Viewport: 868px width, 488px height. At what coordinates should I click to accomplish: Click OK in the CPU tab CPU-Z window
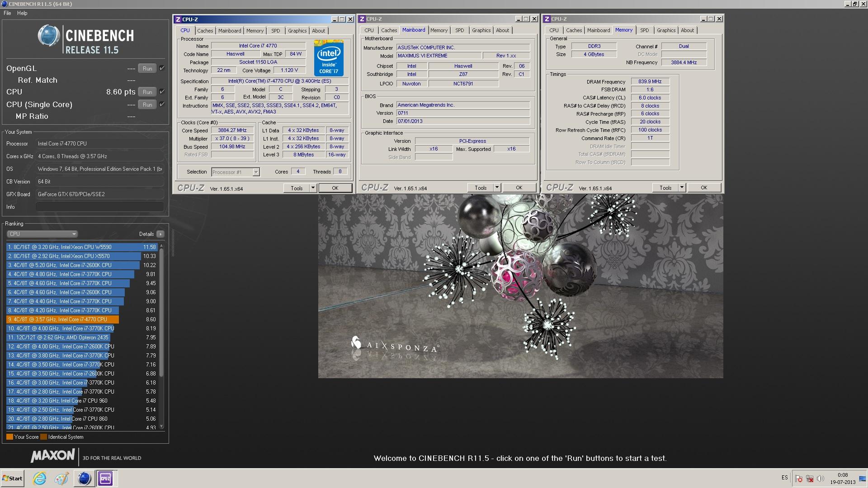[x=335, y=188]
